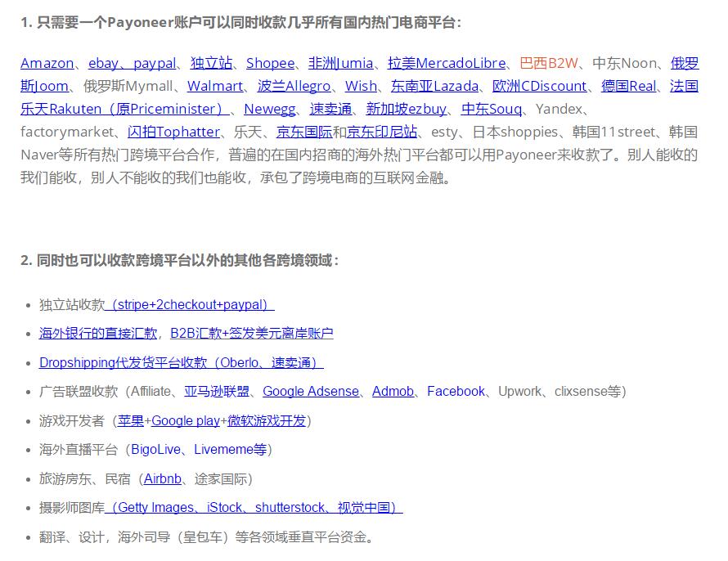Open the Google Adsense link
Viewport: 728px width, 561px height.
(x=311, y=392)
